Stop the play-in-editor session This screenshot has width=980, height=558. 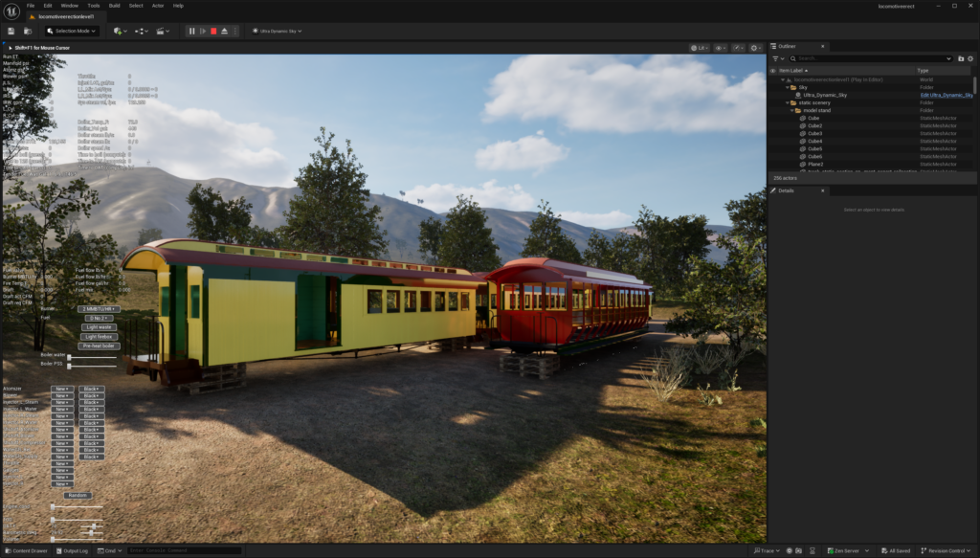click(213, 31)
